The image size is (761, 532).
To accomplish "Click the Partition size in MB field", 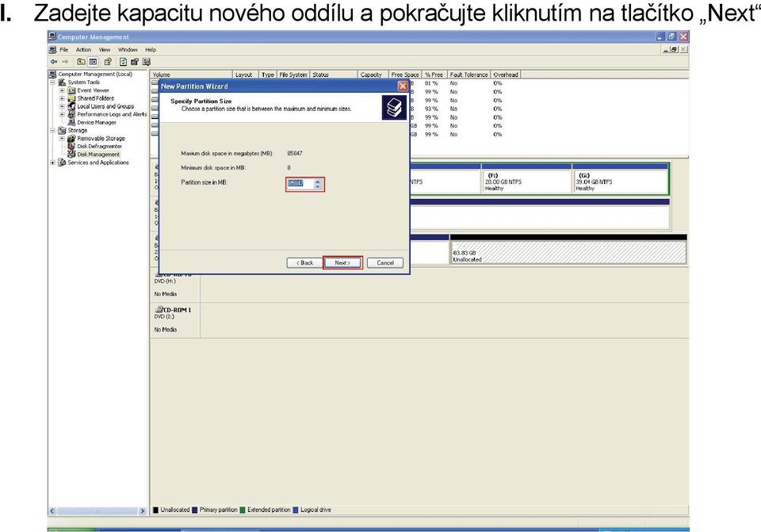I will [300, 183].
